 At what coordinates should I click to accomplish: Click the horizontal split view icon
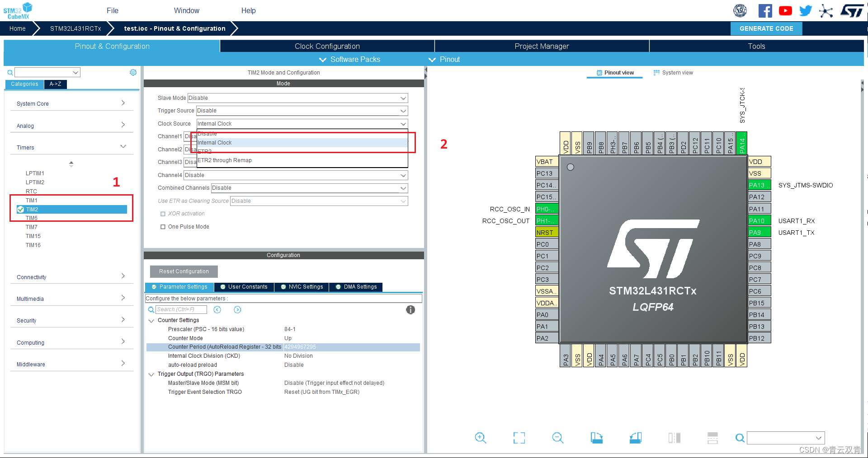(x=713, y=438)
